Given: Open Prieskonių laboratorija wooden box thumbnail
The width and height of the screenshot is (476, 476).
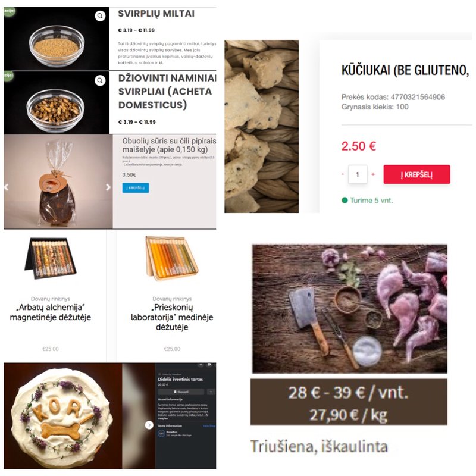Looking at the screenshot, I should [x=172, y=258].
